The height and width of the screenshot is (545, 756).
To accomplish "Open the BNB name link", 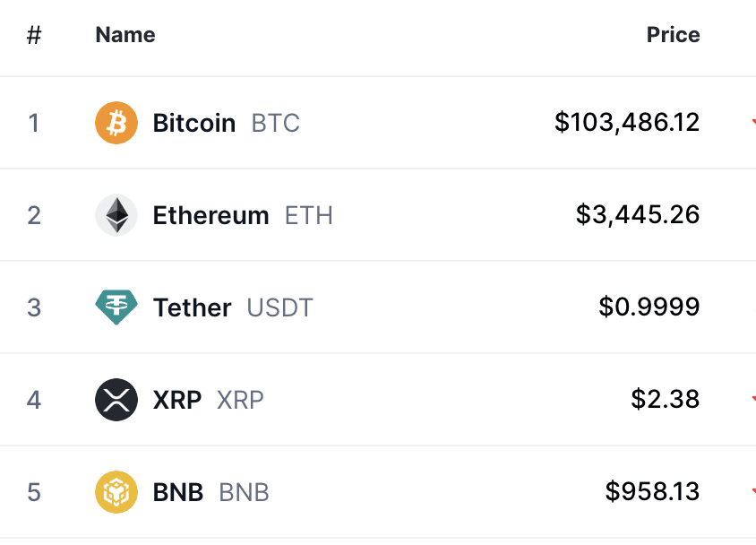I will tap(178, 492).
